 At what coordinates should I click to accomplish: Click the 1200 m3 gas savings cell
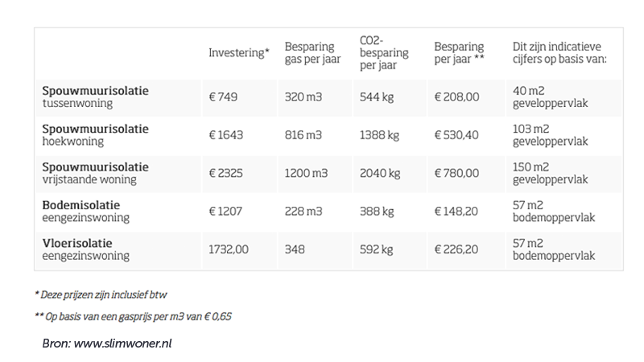coord(307,173)
